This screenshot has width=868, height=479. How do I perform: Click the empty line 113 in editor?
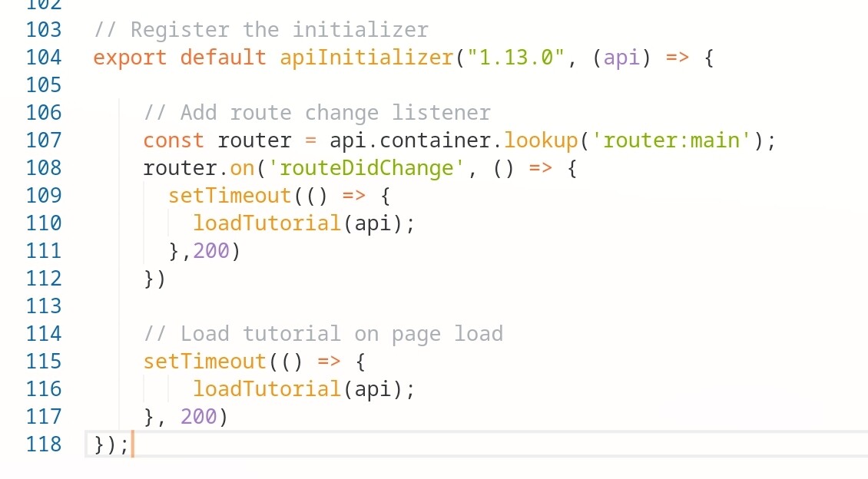click(476, 306)
